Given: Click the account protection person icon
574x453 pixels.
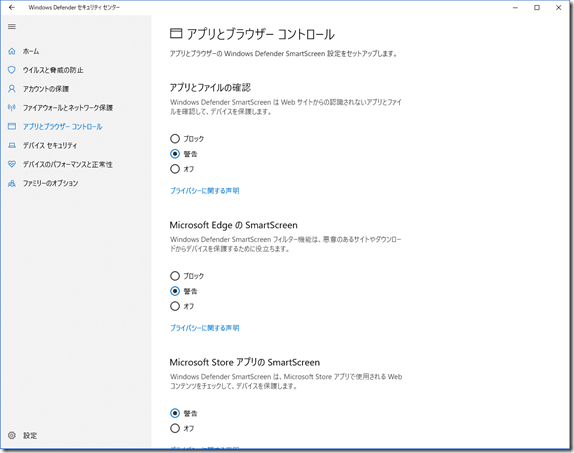Looking at the screenshot, I should click(12, 89).
